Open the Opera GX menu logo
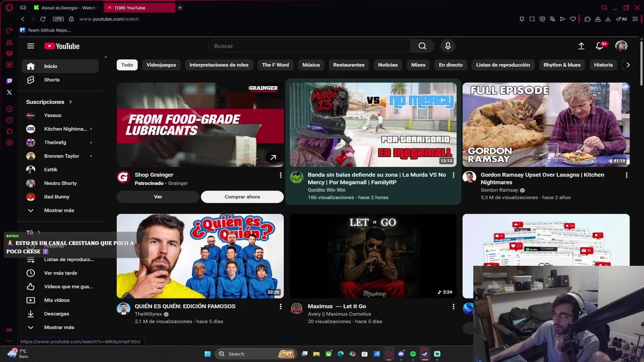The height and width of the screenshot is (362, 644). pyautogui.click(x=9, y=8)
